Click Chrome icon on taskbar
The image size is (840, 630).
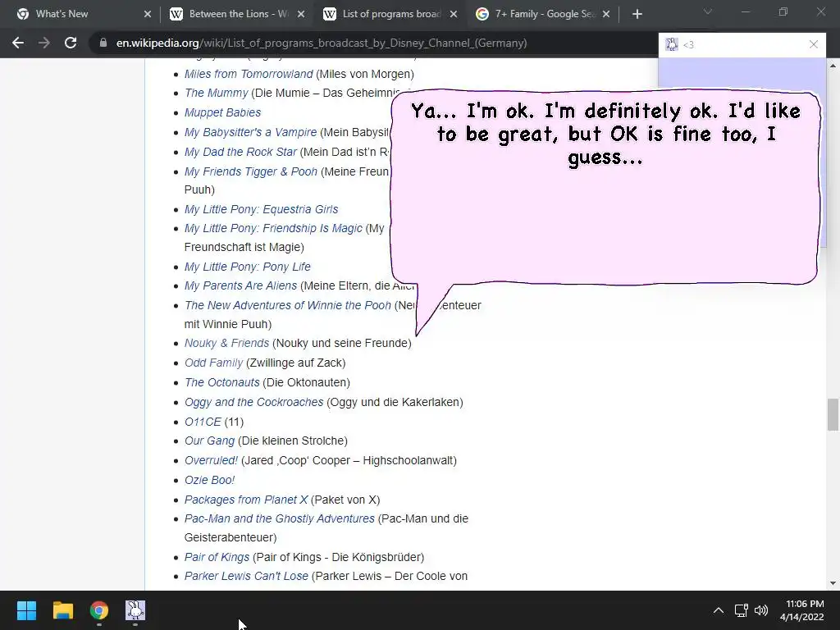(x=99, y=610)
